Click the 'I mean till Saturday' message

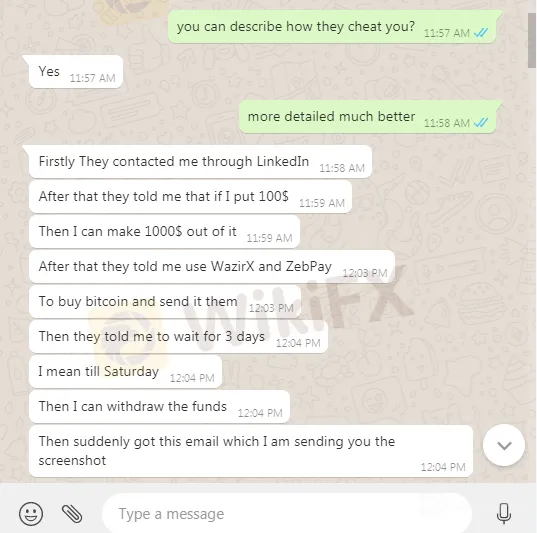[125, 372]
